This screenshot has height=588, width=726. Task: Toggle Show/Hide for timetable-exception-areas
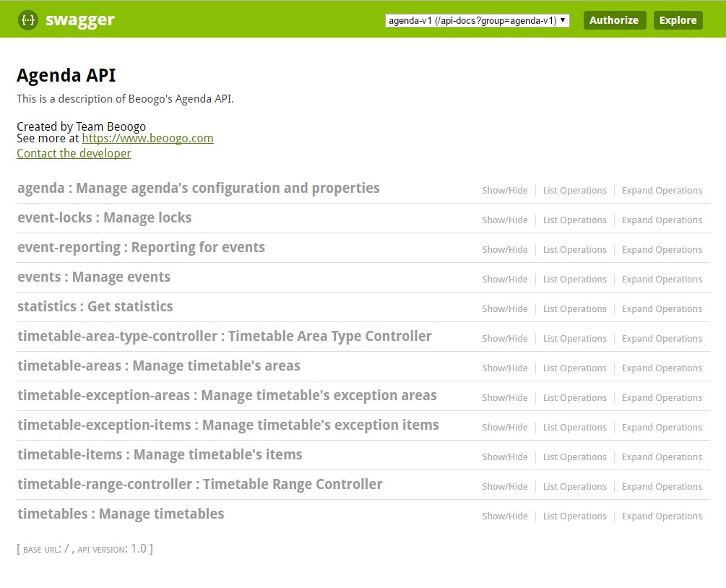tap(505, 398)
